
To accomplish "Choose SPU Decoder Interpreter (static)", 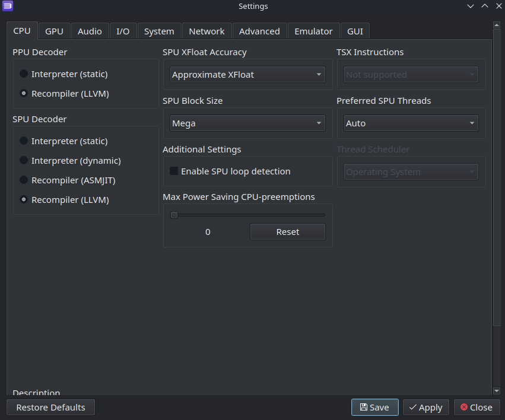I will pyautogui.click(x=63, y=141).
